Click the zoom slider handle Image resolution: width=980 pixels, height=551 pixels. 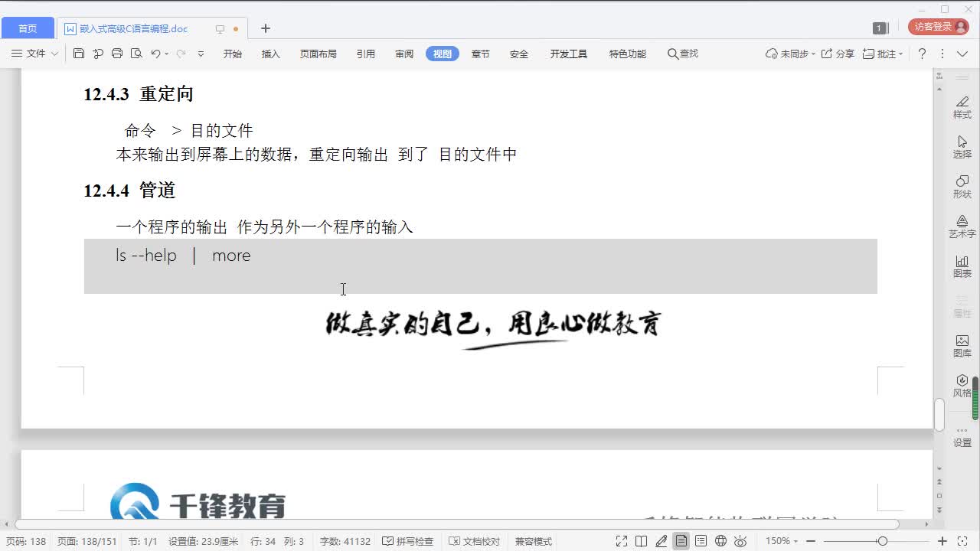coord(882,541)
